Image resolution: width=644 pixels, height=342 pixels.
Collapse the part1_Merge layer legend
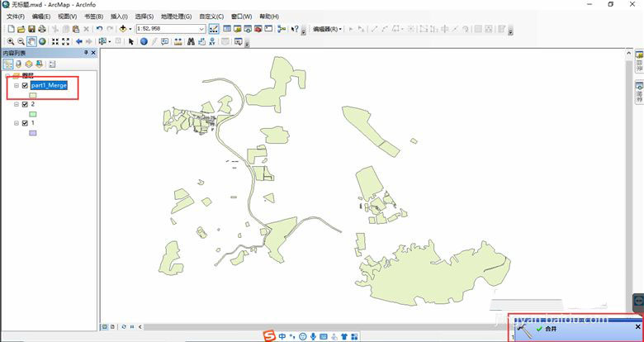point(17,86)
